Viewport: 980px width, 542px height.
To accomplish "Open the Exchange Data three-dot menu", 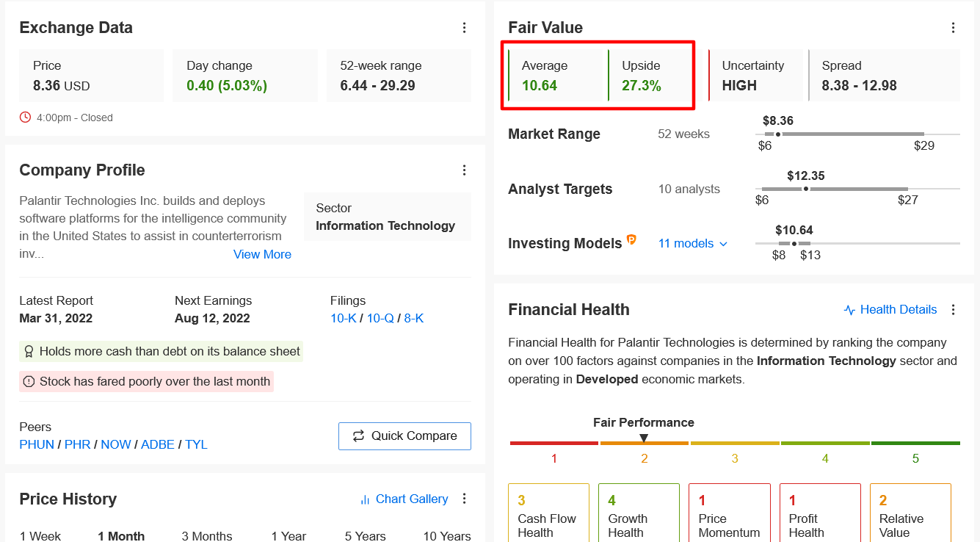I will [x=464, y=28].
